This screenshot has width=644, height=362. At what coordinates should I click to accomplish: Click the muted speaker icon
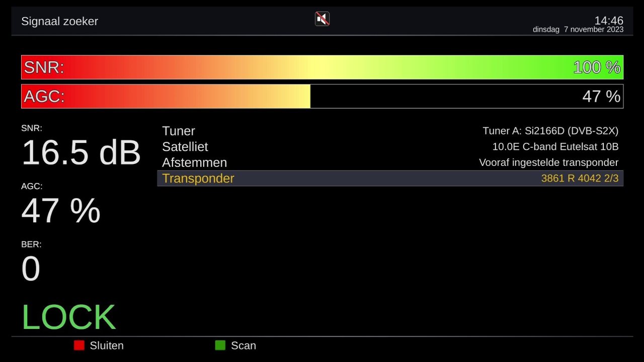tap(322, 19)
